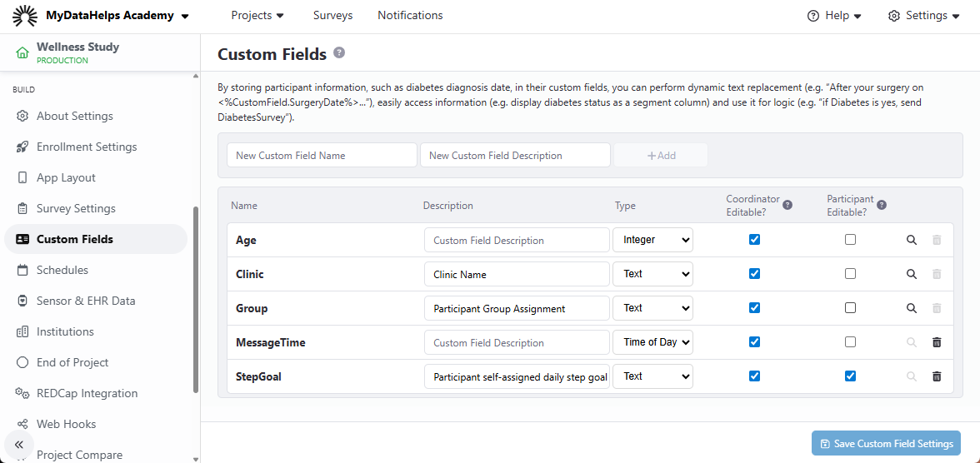Click the magnifier icon in the Group row

(912, 308)
